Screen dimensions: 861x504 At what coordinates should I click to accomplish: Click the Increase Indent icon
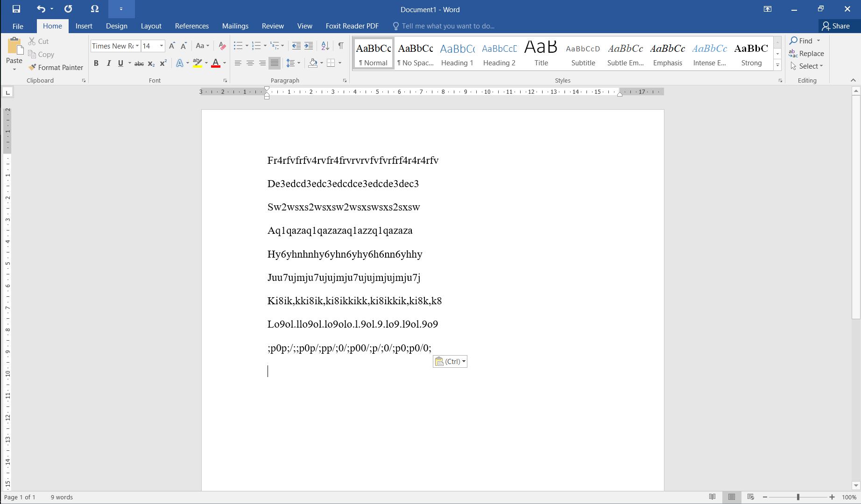[309, 46]
